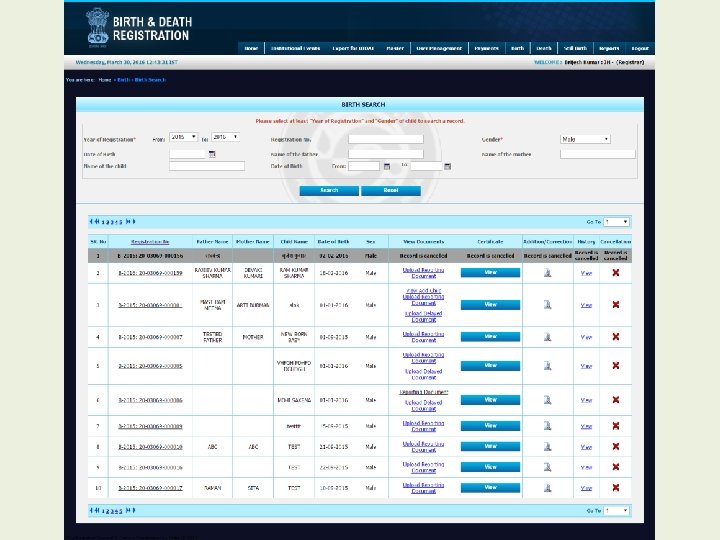Click Logout in the navigation bar
Viewport: 720px width, 540px height.
[x=640, y=48]
